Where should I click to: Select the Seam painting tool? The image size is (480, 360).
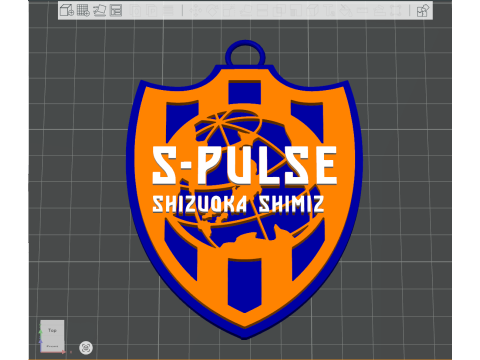point(312,10)
